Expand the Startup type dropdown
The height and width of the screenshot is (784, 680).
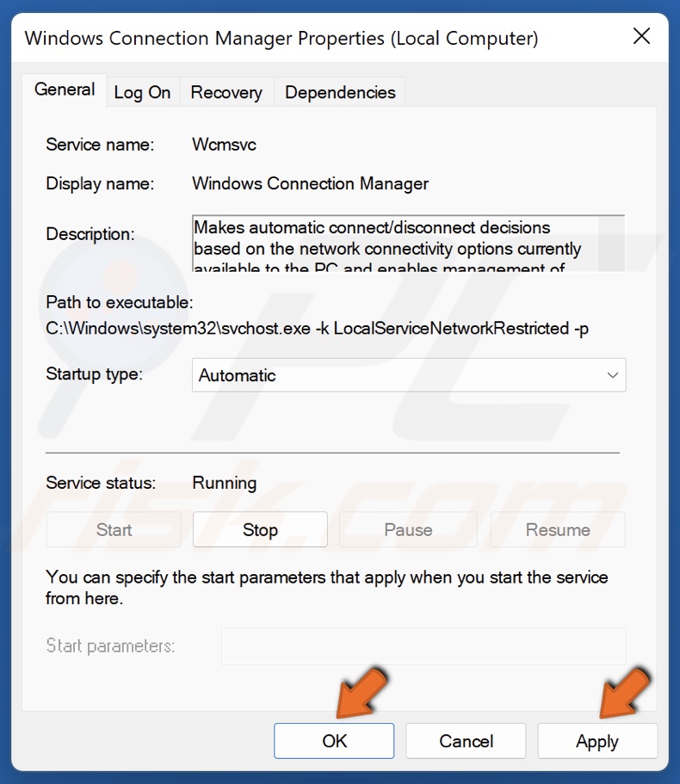coord(409,375)
